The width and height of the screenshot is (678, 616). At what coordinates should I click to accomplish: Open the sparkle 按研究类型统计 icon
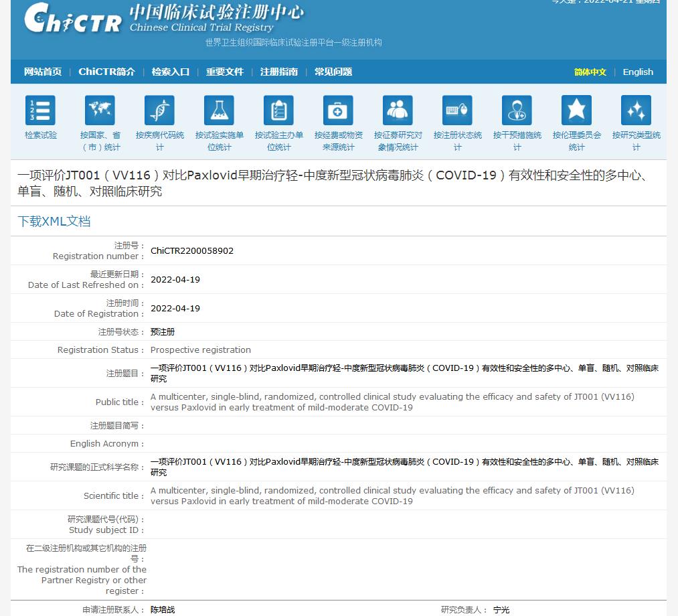[x=636, y=110]
